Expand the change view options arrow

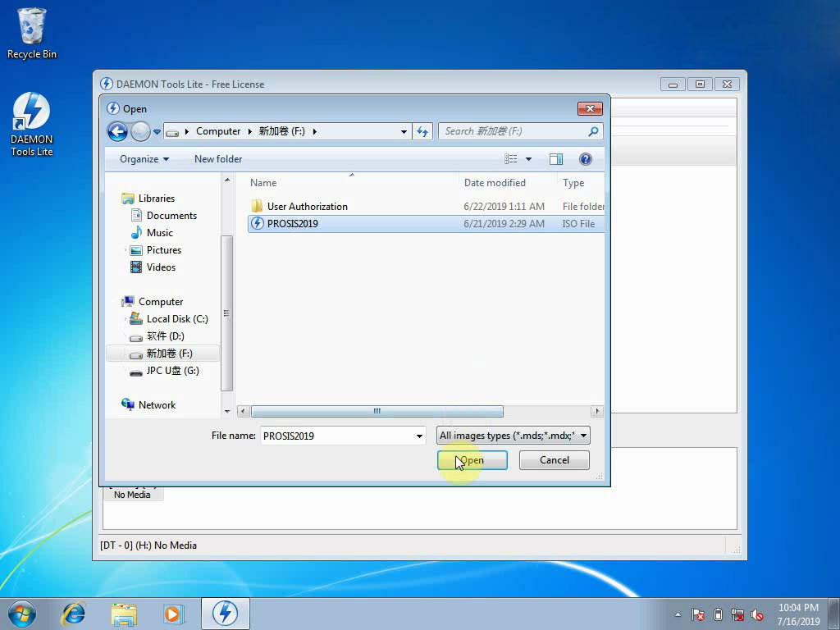click(x=528, y=159)
